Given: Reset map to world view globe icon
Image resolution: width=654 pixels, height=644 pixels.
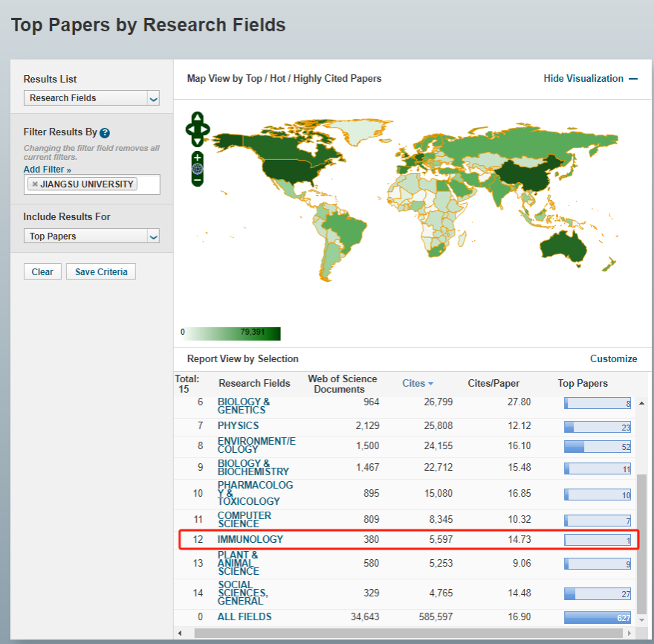Looking at the screenshot, I should click(x=197, y=169).
